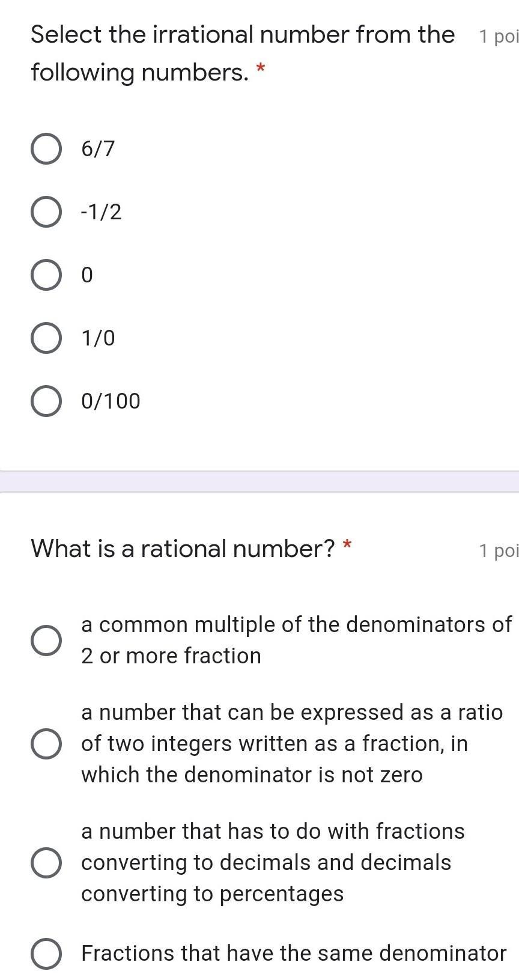Select the 6/7 radio button
Image resolution: width=519 pixels, height=980 pixels.
(x=46, y=149)
